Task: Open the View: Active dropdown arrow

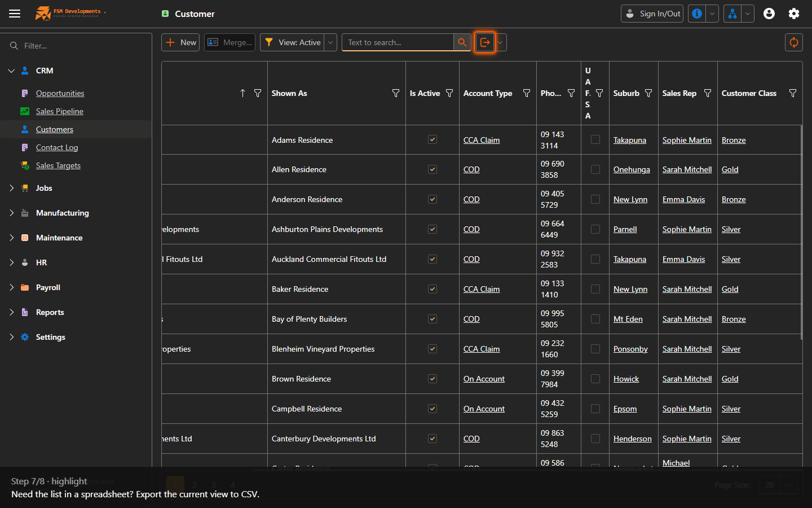Action: coord(331,42)
